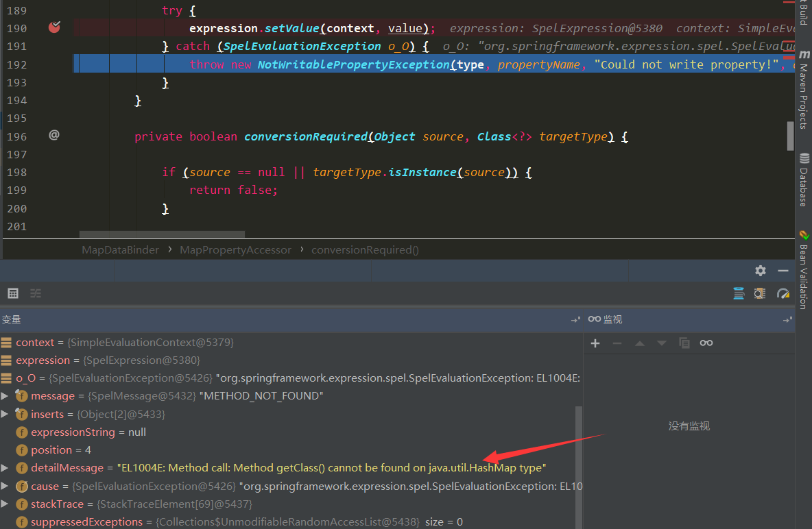The width and height of the screenshot is (812, 529).
Task: Open the Build side tab
Action: (x=804, y=12)
